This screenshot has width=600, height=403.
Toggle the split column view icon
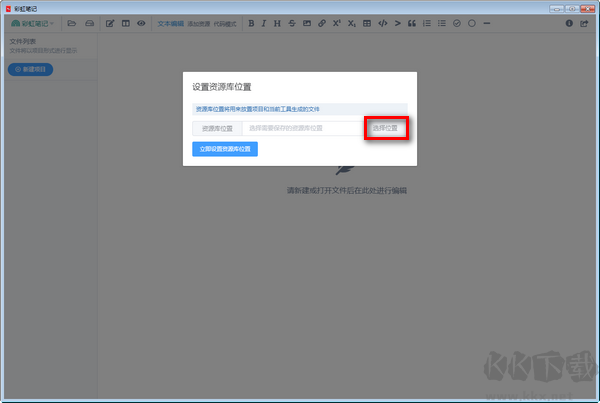pyautogui.click(x=126, y=23)
